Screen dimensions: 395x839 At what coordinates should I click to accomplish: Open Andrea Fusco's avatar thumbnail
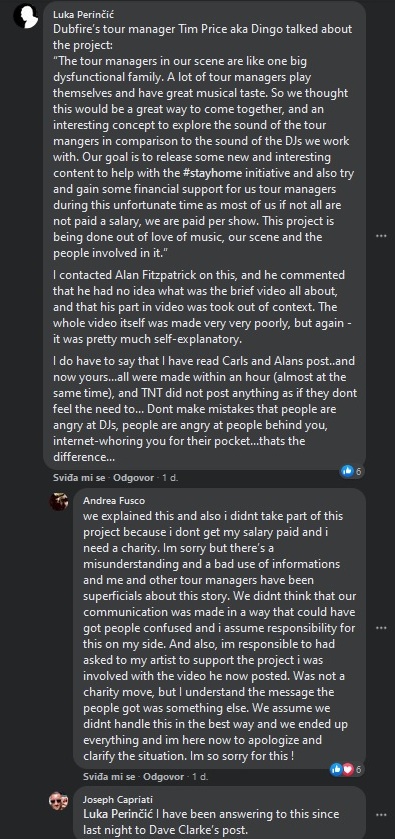(x=58, y=502)
